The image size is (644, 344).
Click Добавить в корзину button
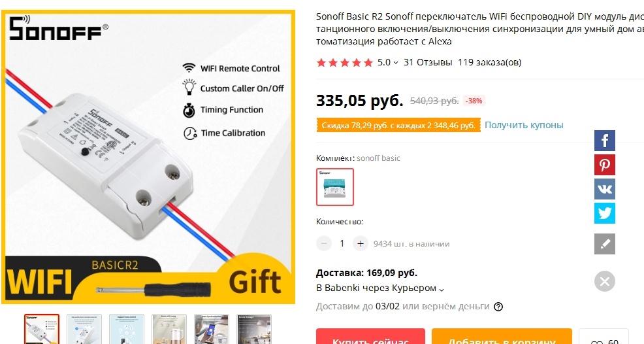click(502, 336)
